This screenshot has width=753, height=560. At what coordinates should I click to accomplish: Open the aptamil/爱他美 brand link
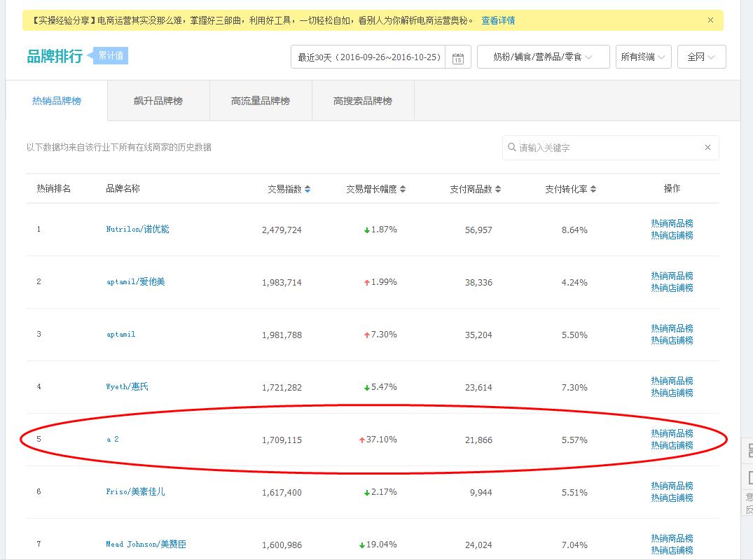[x=135, y=281]
